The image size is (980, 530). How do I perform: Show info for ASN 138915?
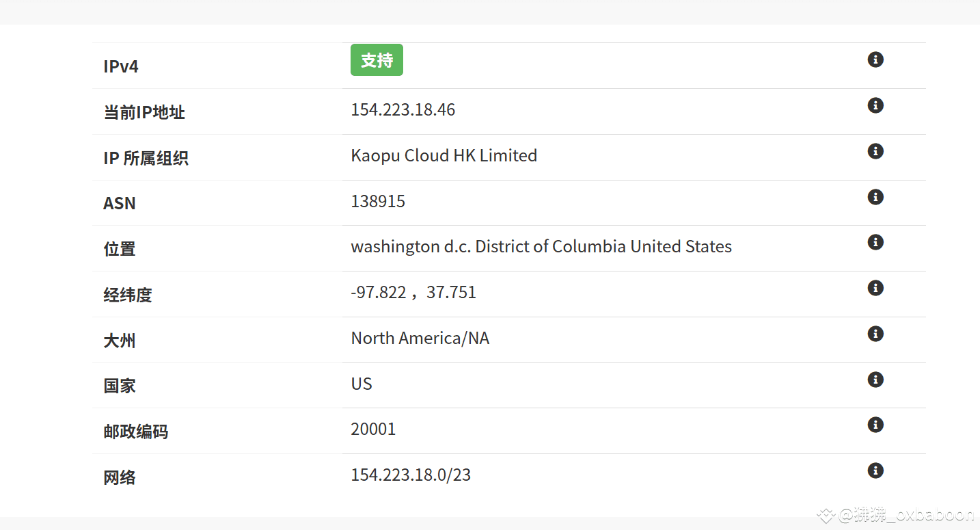[875, 197]
